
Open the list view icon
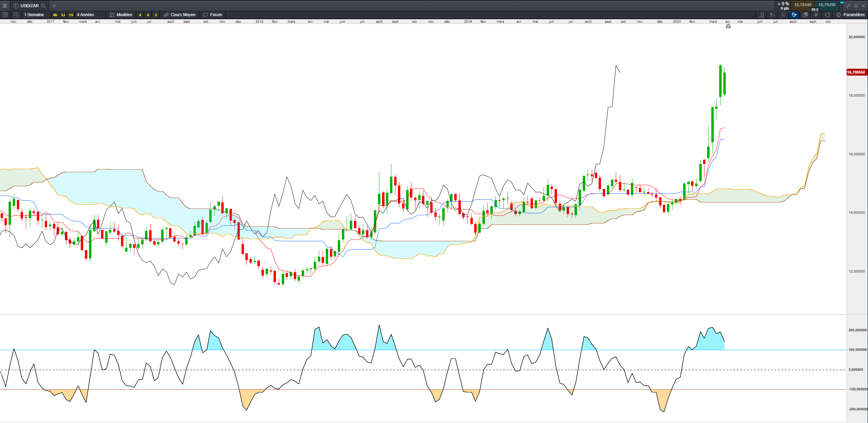coord(5,15)
